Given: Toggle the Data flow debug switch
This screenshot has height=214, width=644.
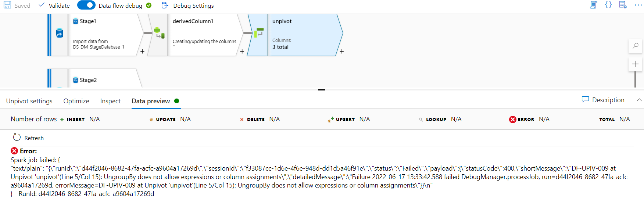Looking at the screenshot, I should [x=86, y=5].
